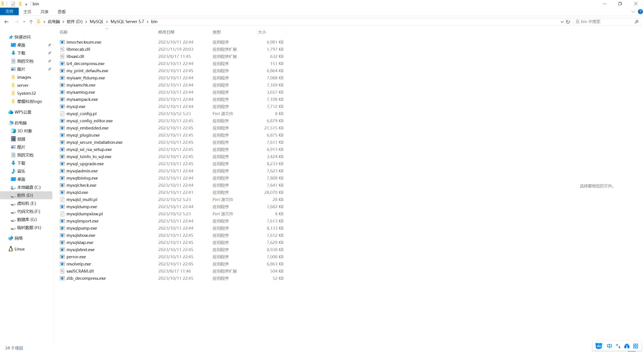Sort files by the 修改日期 column
Viewport: 644px width, 352px height.
point(166,32)
